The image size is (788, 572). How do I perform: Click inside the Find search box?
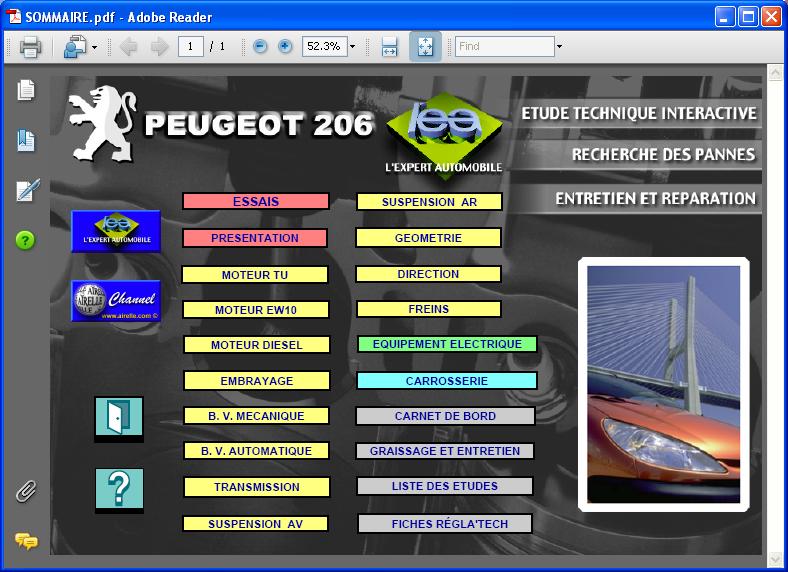[x=505, y=46]
